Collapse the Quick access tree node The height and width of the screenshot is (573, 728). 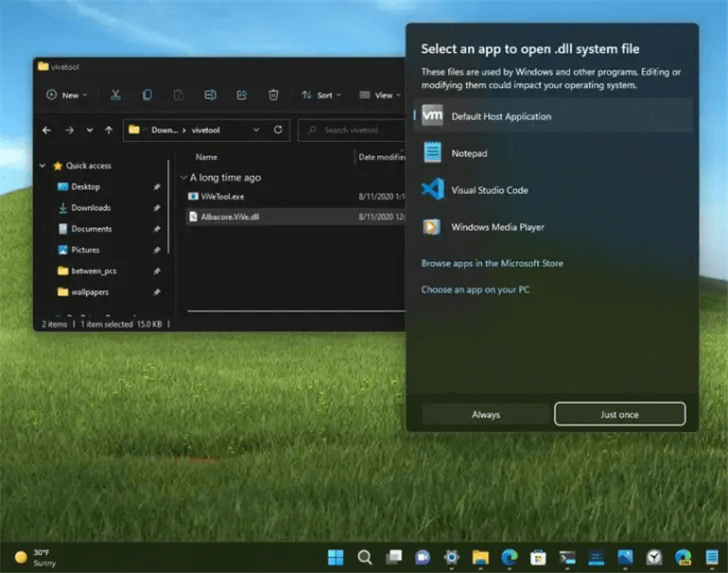tap(43, 165)
